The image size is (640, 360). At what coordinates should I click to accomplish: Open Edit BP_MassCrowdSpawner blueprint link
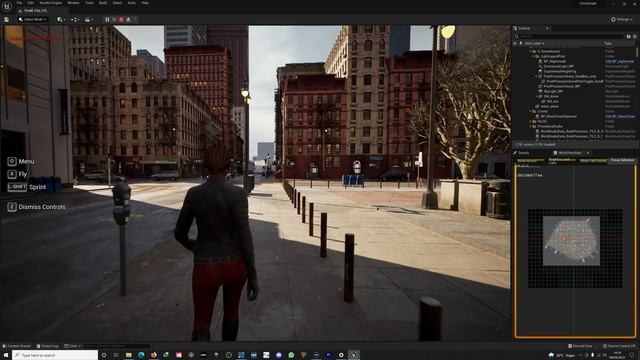click(x=620, y=116)
